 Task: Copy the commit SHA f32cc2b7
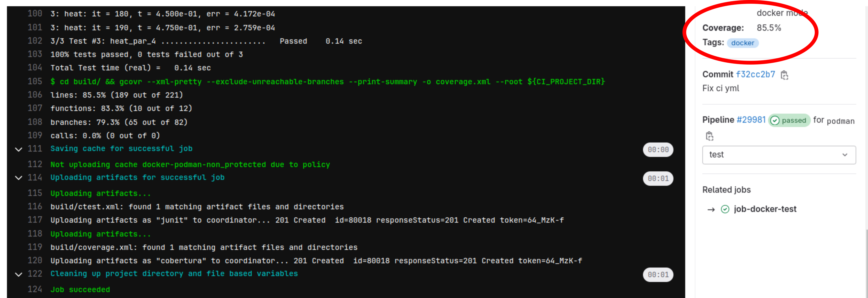coord(784,75)
